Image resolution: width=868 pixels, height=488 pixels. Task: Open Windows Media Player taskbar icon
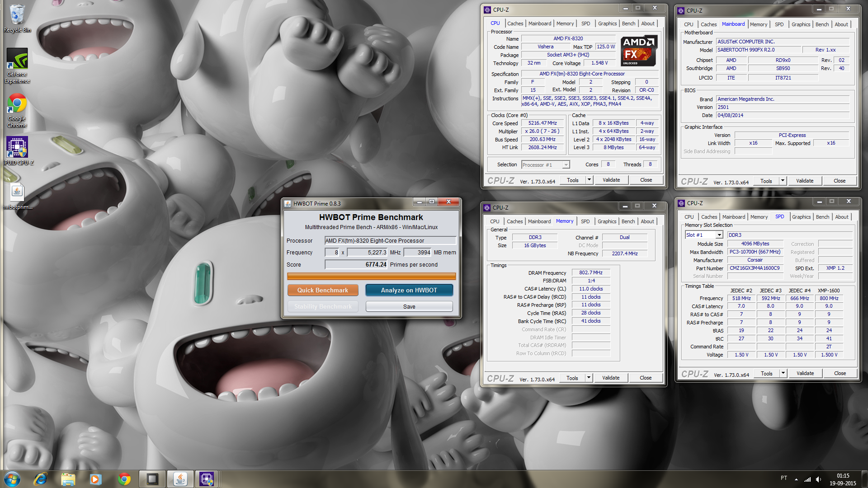click(95, 479)
